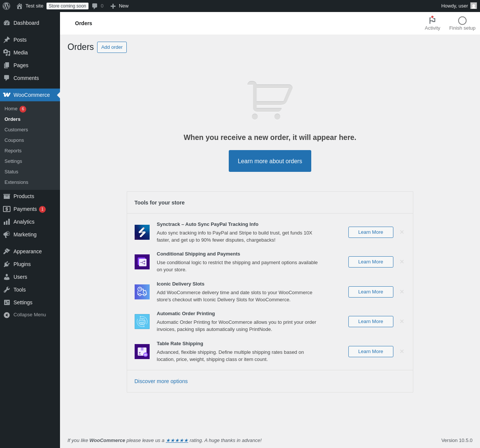
Task: Dismiss the Conditional Shipping and Payments suggestion
Action: pos(402,262)
